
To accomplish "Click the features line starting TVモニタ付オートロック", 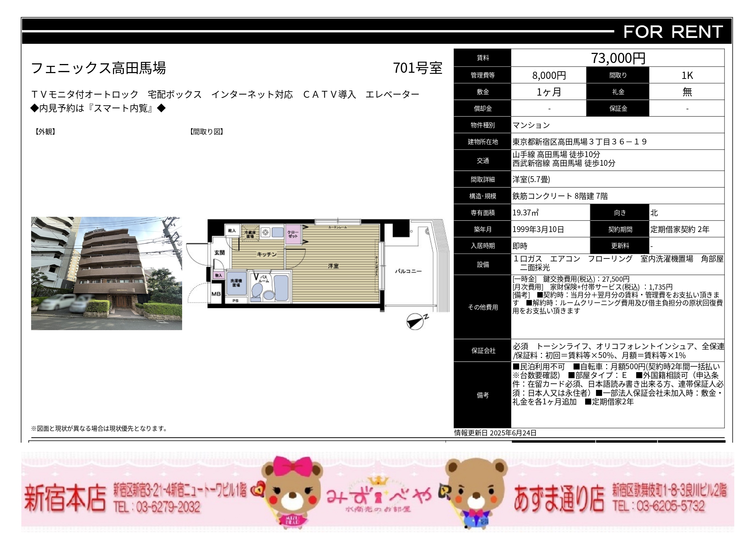I will point(225,94).
